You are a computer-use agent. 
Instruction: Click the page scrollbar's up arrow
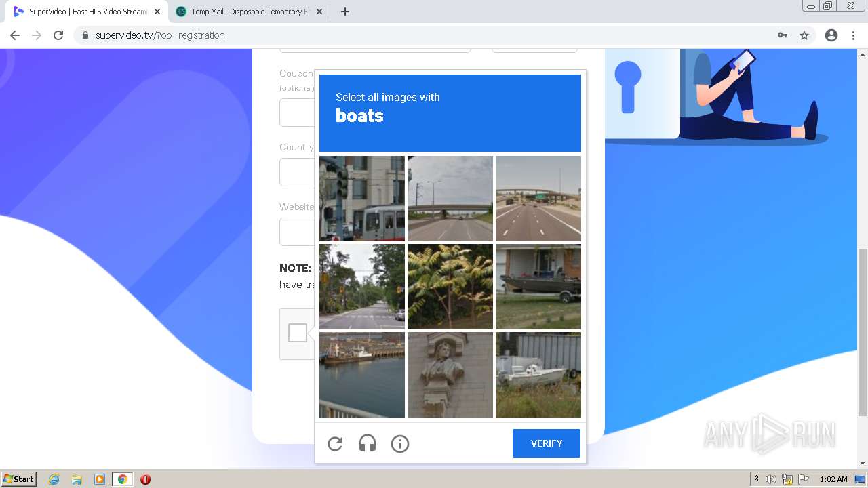pos(863,54)
